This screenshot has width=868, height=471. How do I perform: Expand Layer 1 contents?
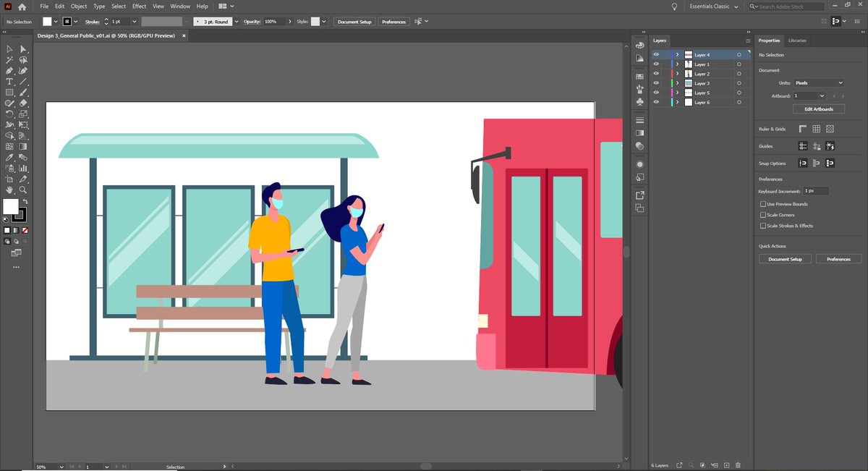pos(678,64)
